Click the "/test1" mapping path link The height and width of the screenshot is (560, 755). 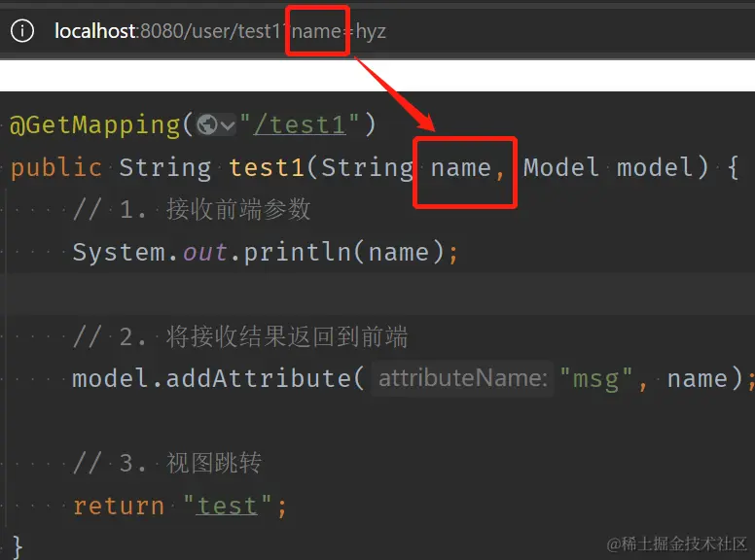coord(300,125)
